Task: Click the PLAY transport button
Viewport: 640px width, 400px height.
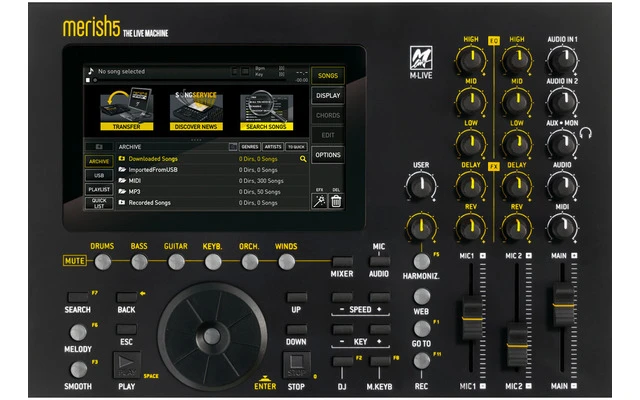Action: coord(127,364)
